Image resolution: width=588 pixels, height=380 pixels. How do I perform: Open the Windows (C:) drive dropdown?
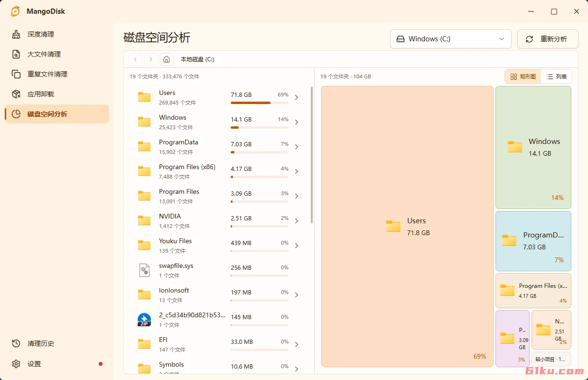[450, 39]
